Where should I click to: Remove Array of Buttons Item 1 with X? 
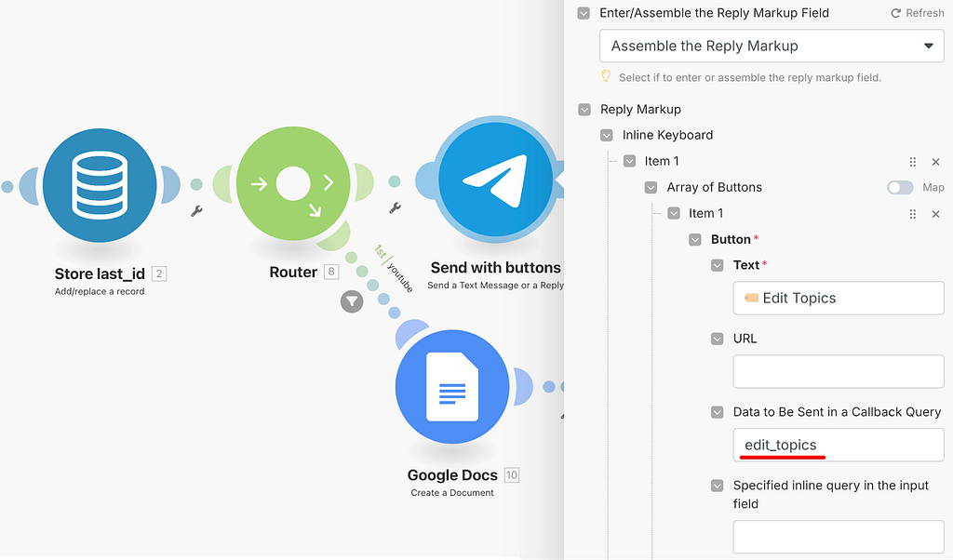(936, 214)
